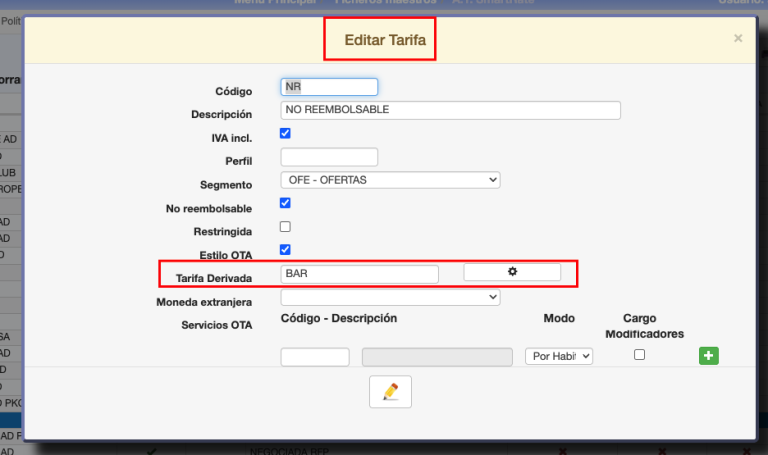Click the Ficheros maestros menu item
The width and height of the screenshot is (768, 455).
click(x=386, y=3)
